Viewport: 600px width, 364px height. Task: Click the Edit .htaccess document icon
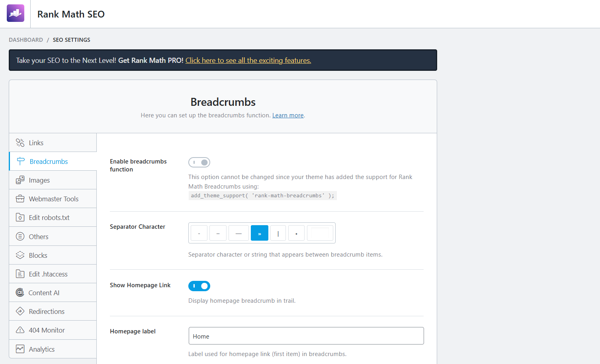(20, 274)
